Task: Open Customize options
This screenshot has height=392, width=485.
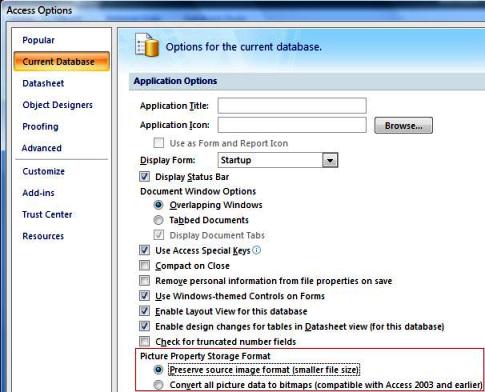Action: click(x=43, y=171)
